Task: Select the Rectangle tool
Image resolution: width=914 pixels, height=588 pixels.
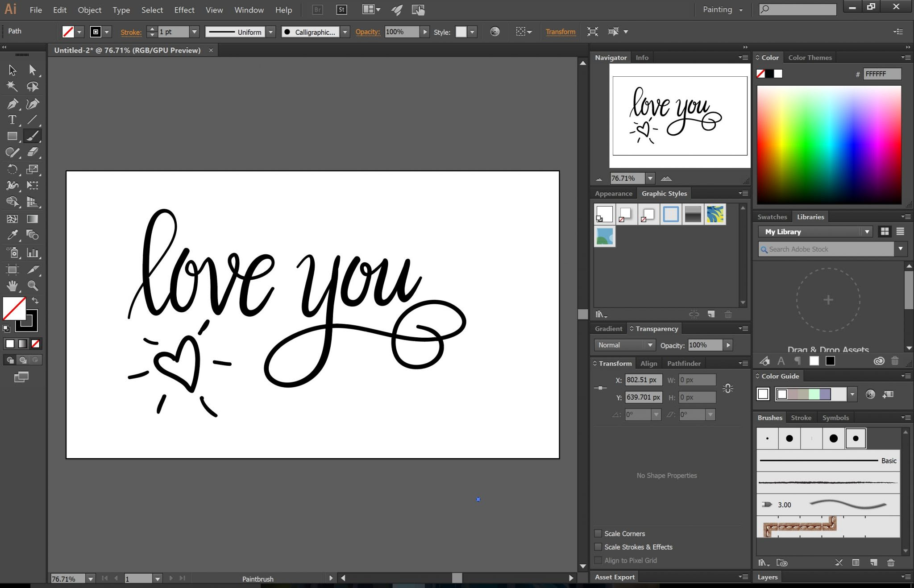Action: pos(12,136)
